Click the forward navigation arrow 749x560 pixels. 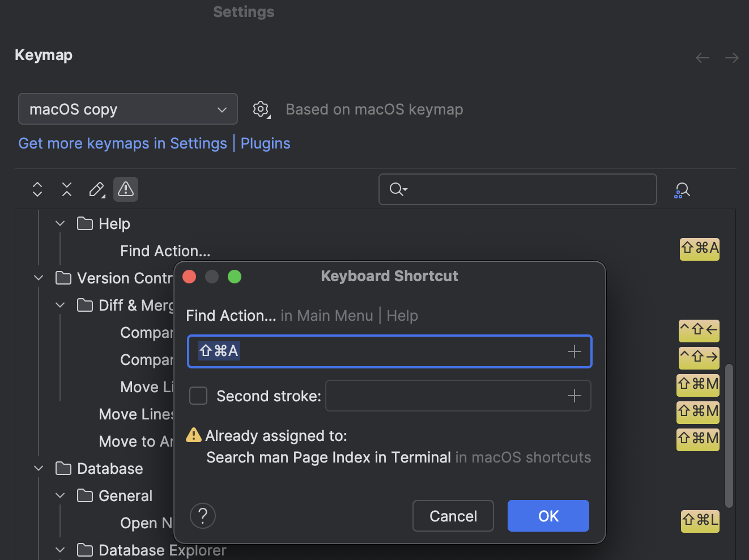731,57
